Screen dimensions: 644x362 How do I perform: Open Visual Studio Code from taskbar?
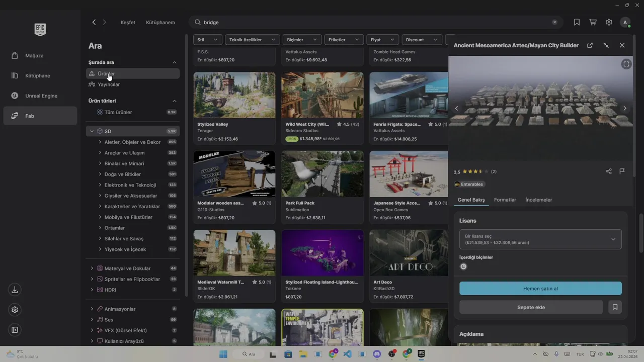[347, 354]
